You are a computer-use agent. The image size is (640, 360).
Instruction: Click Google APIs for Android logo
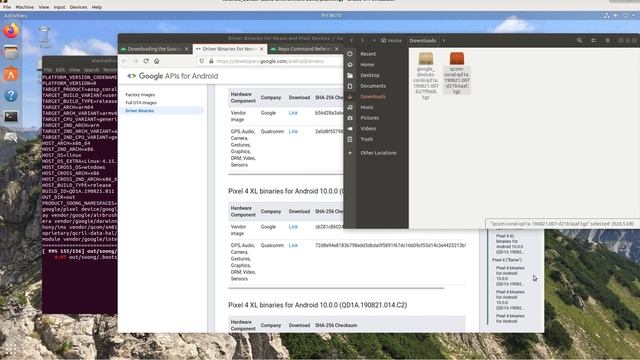click(173, 76)
